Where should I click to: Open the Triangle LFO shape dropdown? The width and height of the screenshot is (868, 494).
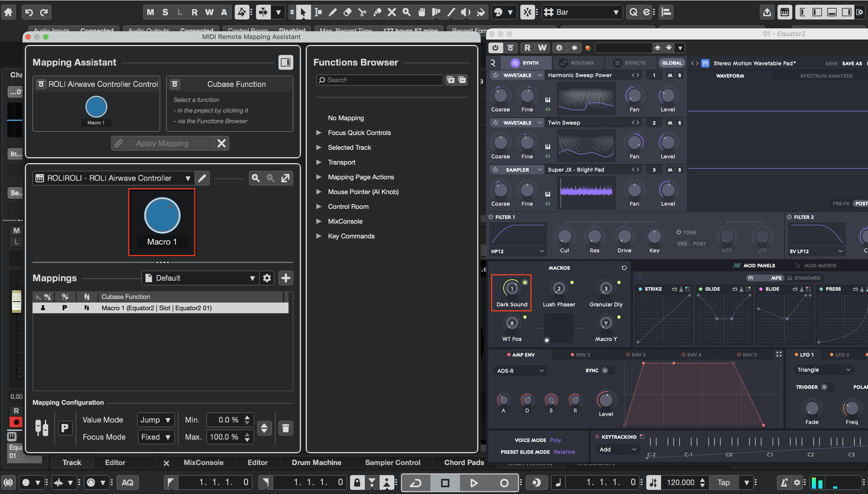pos(823,370)
